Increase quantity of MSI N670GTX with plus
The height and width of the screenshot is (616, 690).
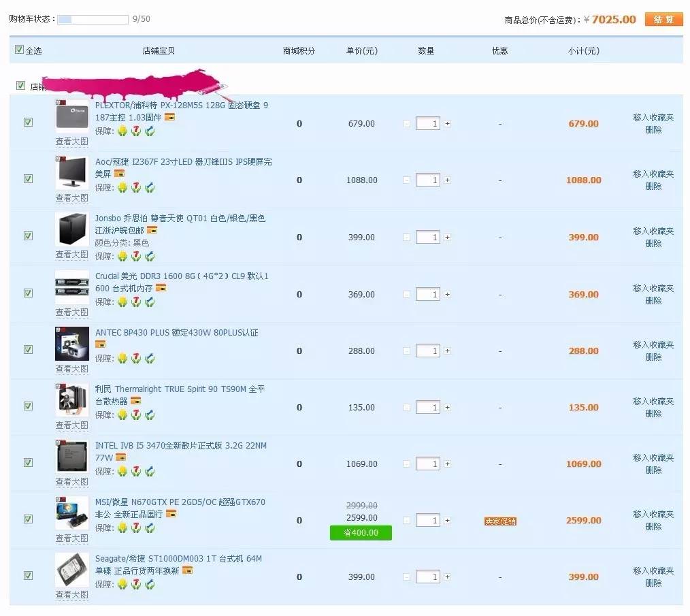(447, 521)
